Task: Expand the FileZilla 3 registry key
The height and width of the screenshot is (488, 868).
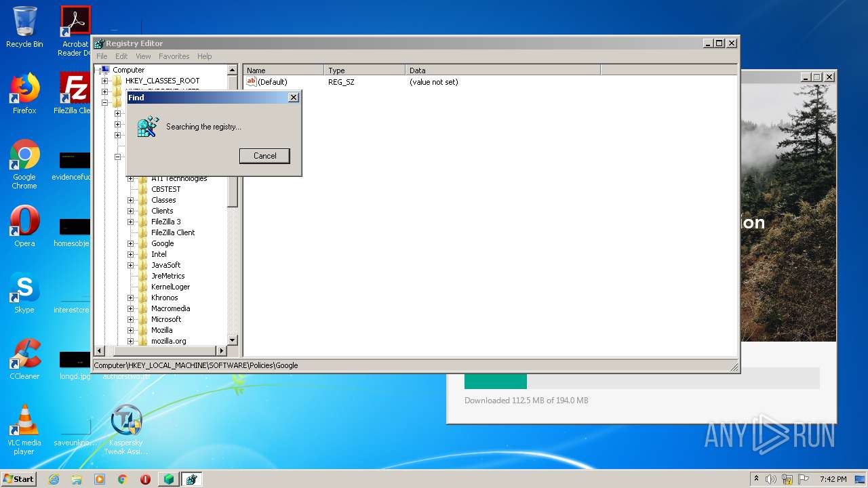Action: tap(130, 222)
